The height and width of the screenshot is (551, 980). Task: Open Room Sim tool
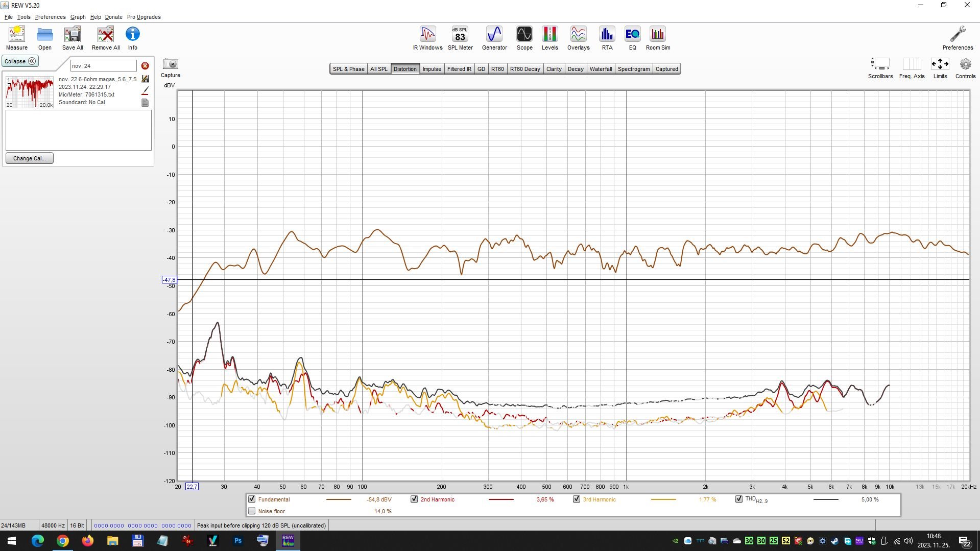[657, 38]
